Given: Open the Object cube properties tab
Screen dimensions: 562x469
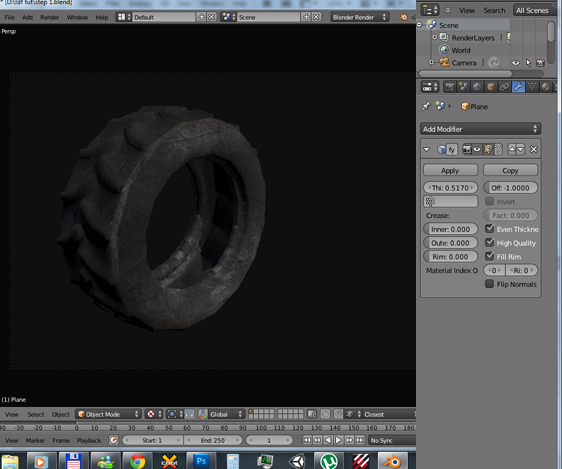Looking at the screenshot, I should coord(491,87).
